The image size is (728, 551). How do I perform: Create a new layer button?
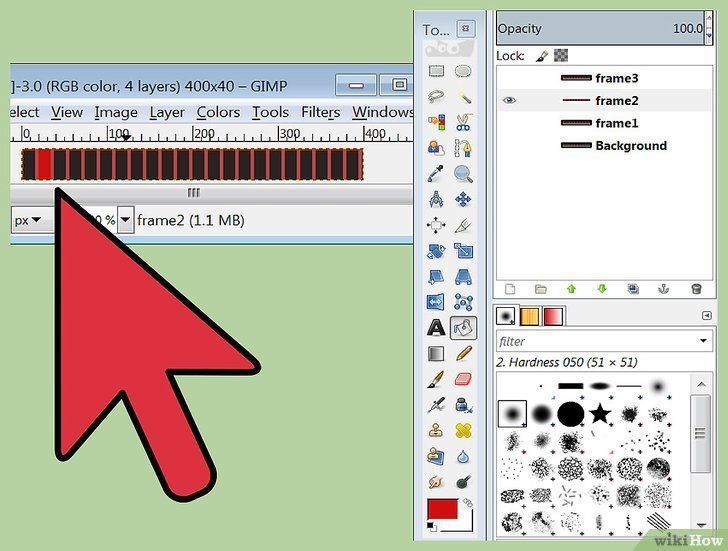510,289
